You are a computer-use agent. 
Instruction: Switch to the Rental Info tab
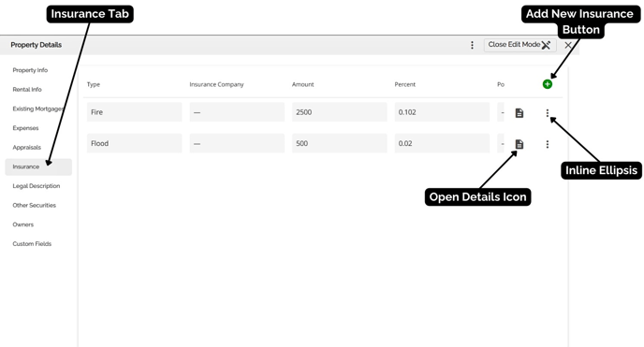[27, 90]
